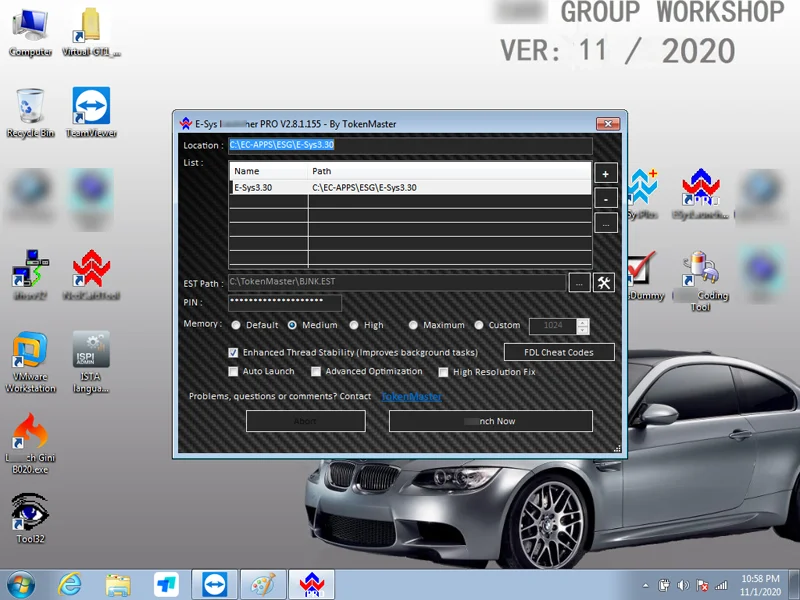The image size is (800, 600).
Task: Click the minus button to remove the list entry
Action: (606, 198)
